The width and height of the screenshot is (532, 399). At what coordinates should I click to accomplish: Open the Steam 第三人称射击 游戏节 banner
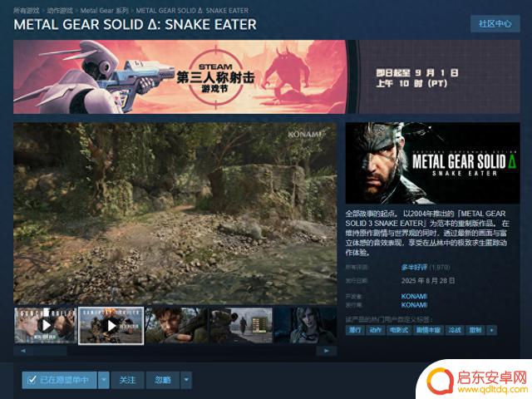(266, 76)
